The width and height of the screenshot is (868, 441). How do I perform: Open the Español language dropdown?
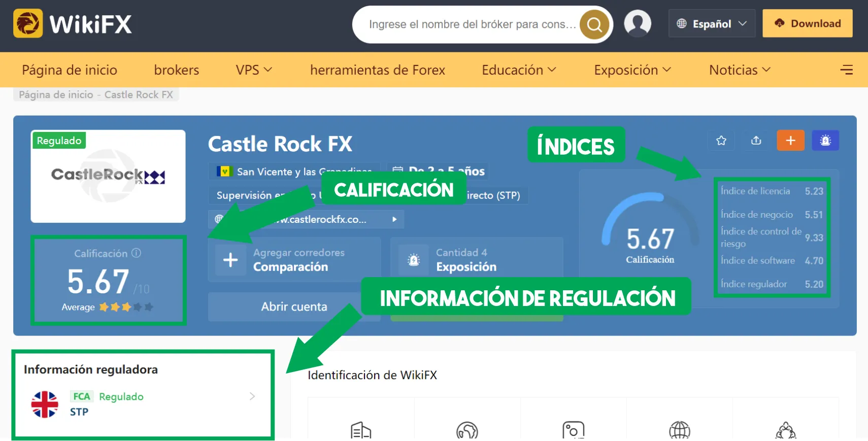[712, 23]
